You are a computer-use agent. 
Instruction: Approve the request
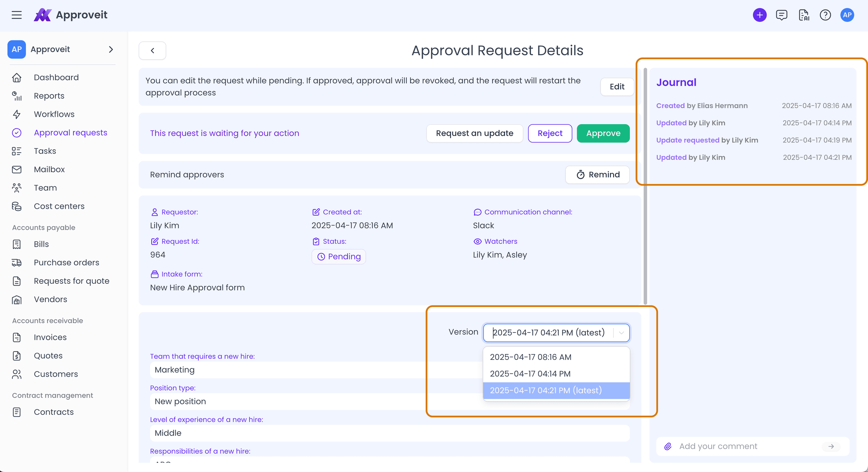click(603, 133)
